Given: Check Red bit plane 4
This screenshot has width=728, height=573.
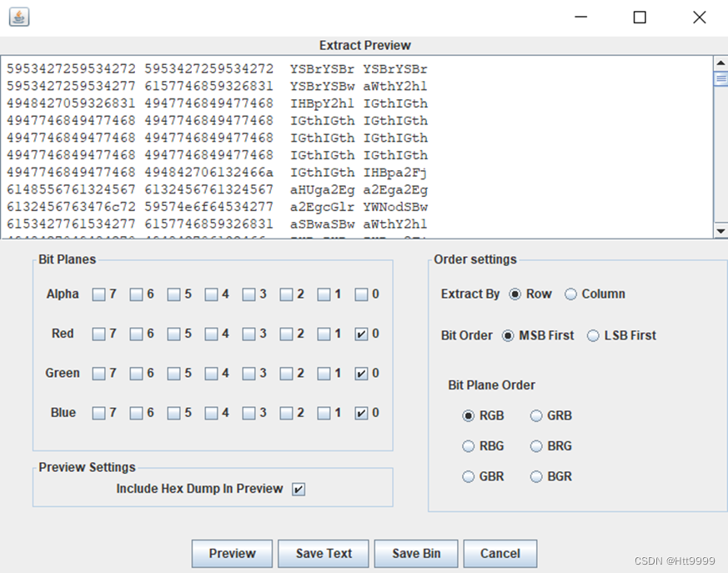Looking at the screenshot, I should (211, 334).
